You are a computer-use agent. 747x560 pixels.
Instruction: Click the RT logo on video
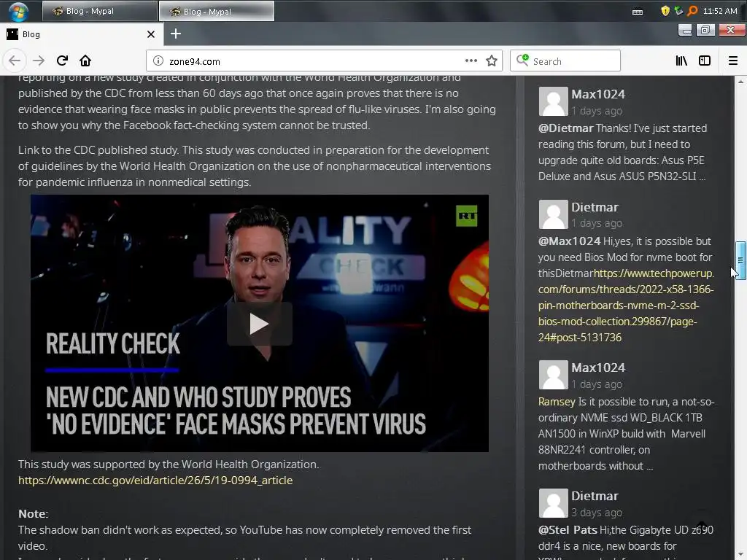coord(466,216)
